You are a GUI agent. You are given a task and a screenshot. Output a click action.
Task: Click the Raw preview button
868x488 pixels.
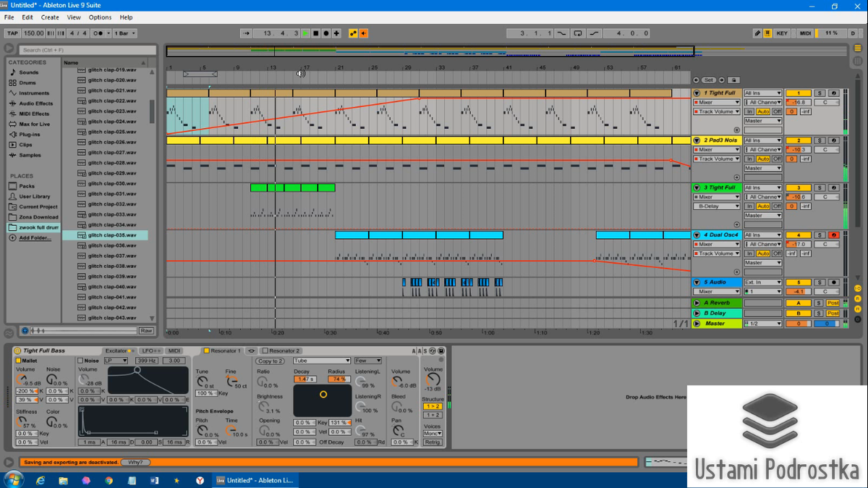[146, 330]
